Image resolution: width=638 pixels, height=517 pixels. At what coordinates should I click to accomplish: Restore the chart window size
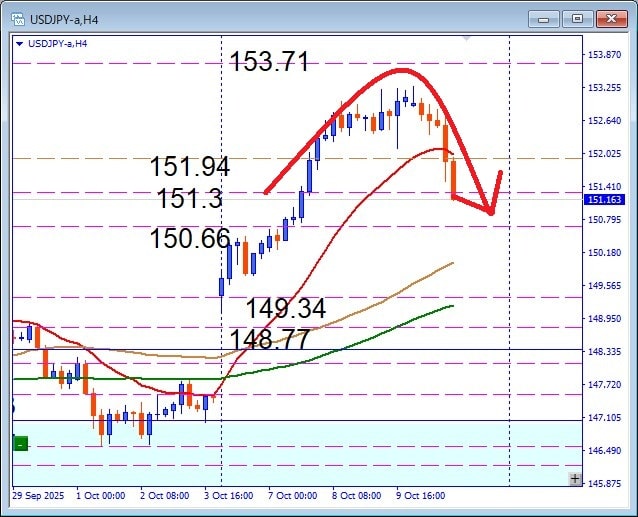(577, 18)
